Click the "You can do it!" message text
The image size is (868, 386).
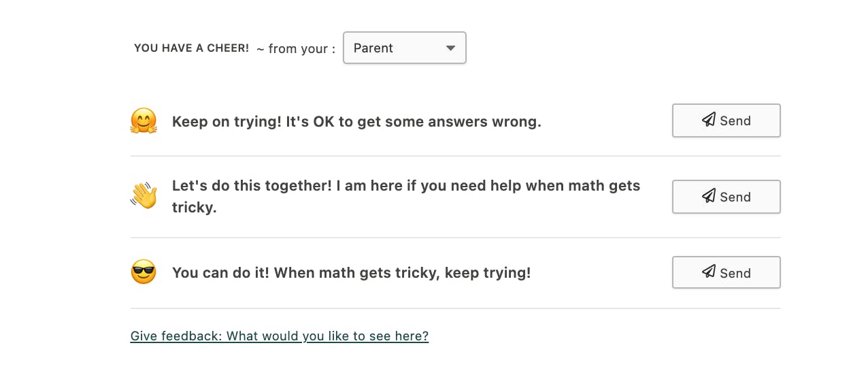pyautogui.click(x=351, y=273)
